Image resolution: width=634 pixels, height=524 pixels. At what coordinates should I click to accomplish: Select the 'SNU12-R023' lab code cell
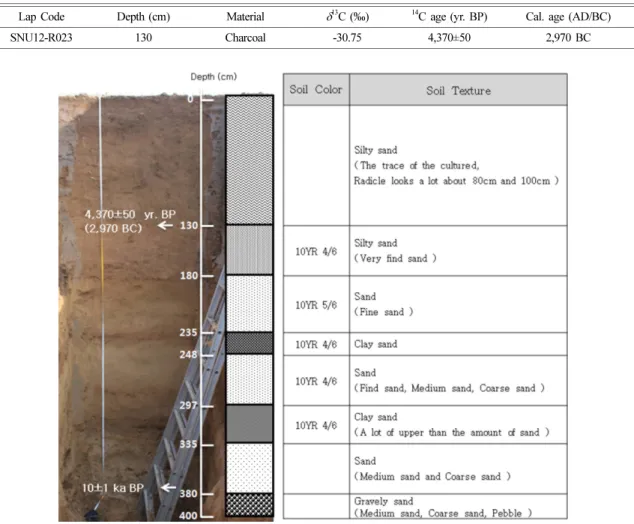tap(41, 38)
